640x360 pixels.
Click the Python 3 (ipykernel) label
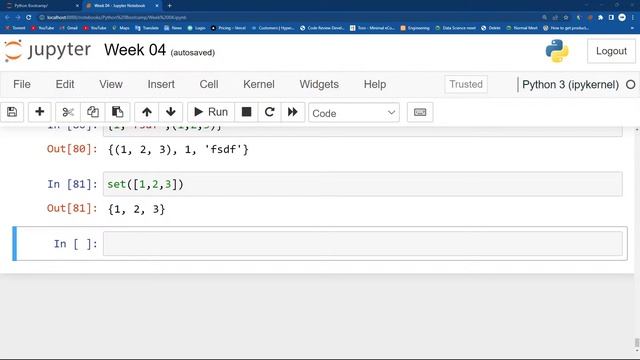point(570,84)
